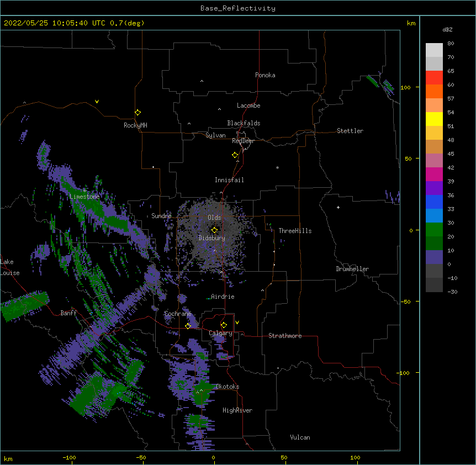Pick the purple 36-39 dBZ legend swatch
Screen dimensions: 476x465
point(434,188)
